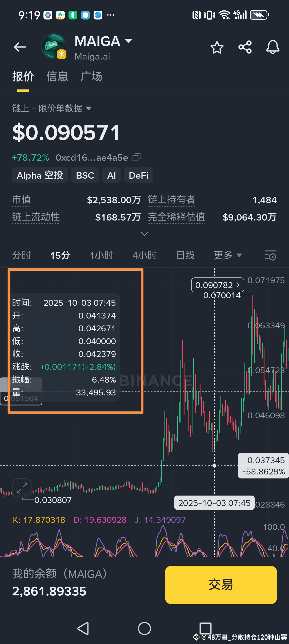Add MAIGA to favorites with the star icon
The width and height of the screenshot is (289, 644).
click(217, 48)
